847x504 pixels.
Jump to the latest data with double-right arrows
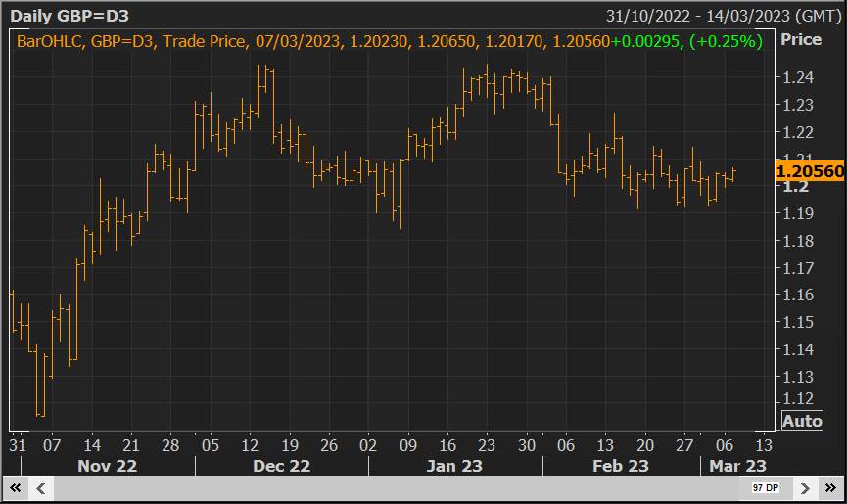[830, 488]
